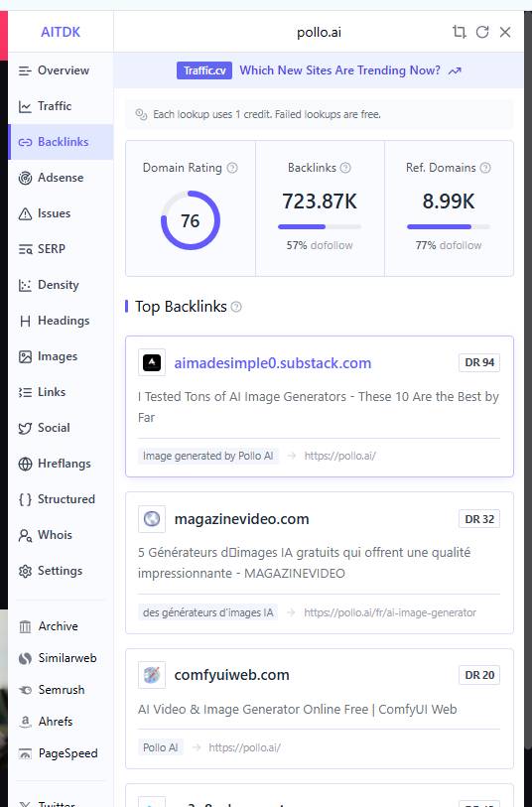532x807 pixels.
Task: Open 'Which New Sites Are Trending Now?' link
Action: 340,70
